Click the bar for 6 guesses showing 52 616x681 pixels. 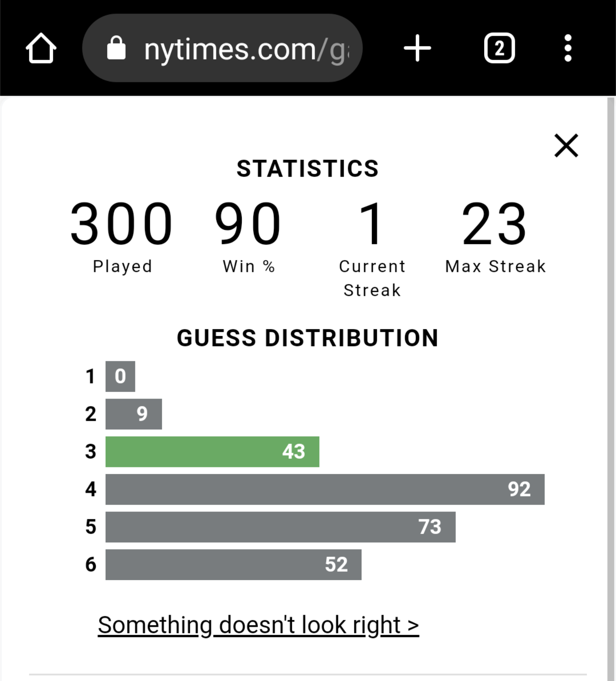coord(233,565)
